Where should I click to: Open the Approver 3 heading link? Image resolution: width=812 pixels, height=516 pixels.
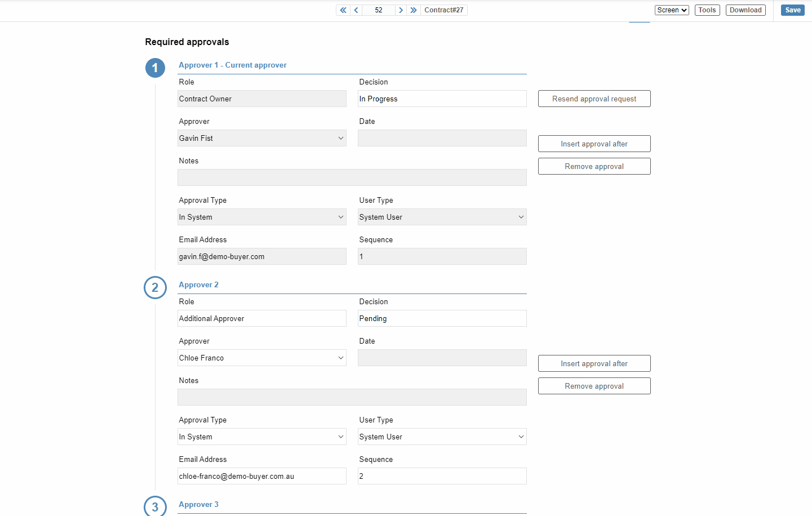tap(198, 504)
